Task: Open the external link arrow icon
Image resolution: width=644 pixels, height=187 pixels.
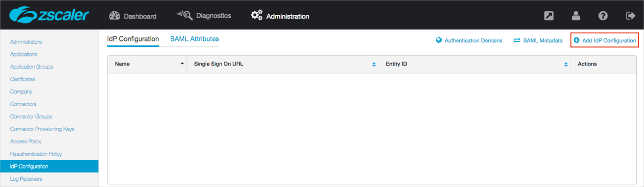Action: 549,16
